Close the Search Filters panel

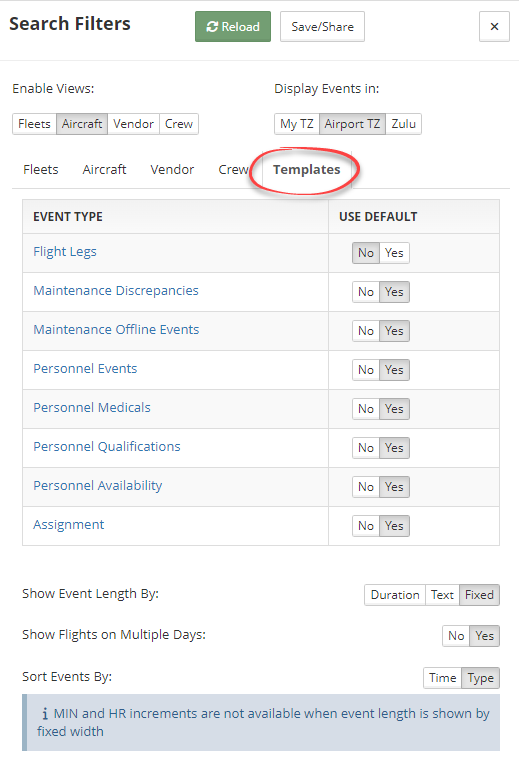click(x=494, y=27)
